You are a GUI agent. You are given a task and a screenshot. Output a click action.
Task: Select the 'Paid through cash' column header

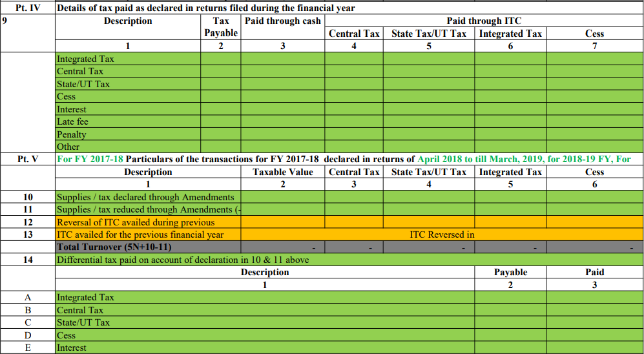pos(282,27)
